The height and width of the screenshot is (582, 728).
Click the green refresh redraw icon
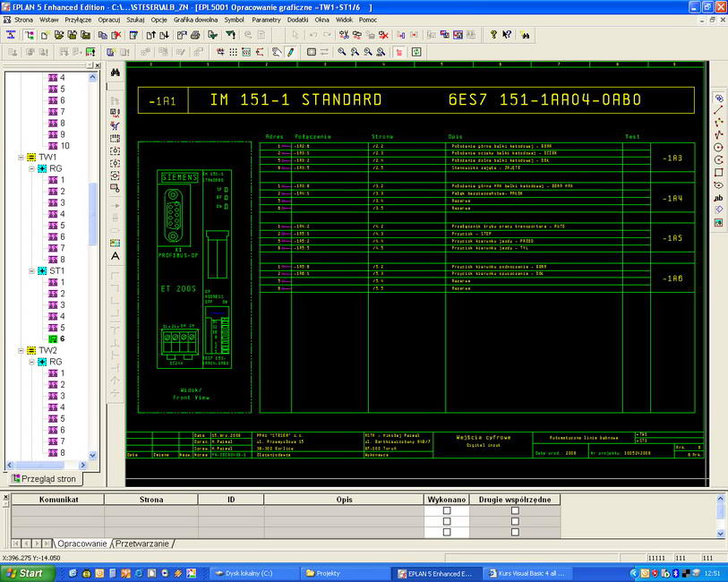pyautogui.click(x=416, y=52)
